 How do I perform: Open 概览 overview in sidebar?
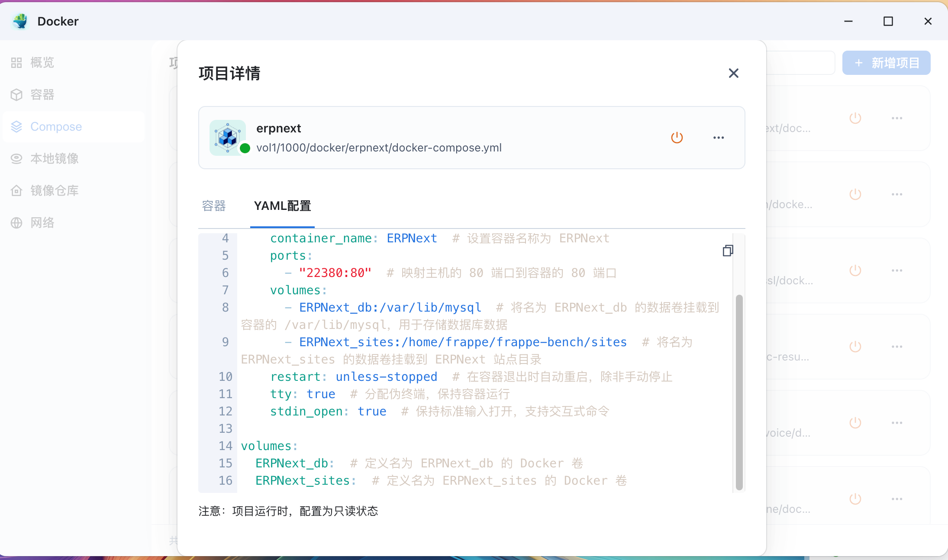(x=42, y=63)
